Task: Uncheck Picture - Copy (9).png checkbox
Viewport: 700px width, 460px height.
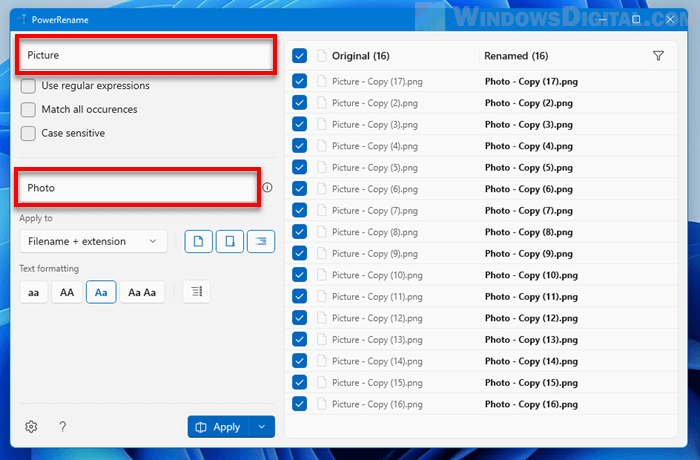Action: 300,253
